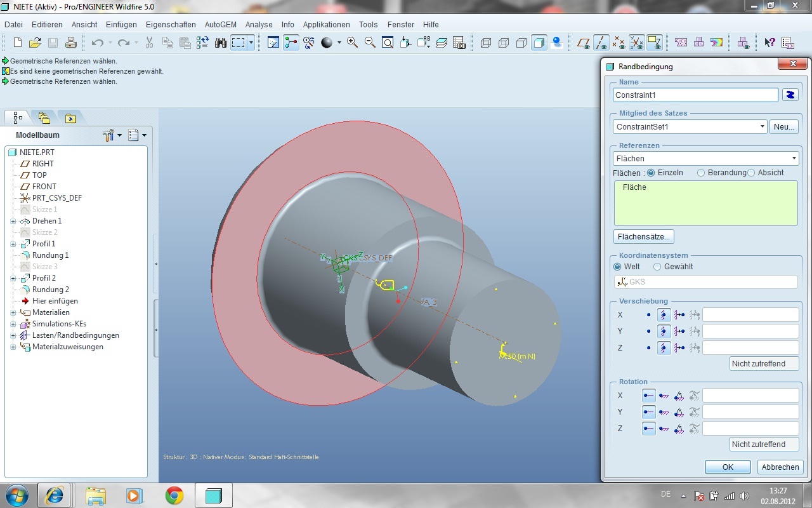The width and height of the screenshot is (812, 508).
Task: Click the repaint screen icon
Action: click(x=273, y=43)
